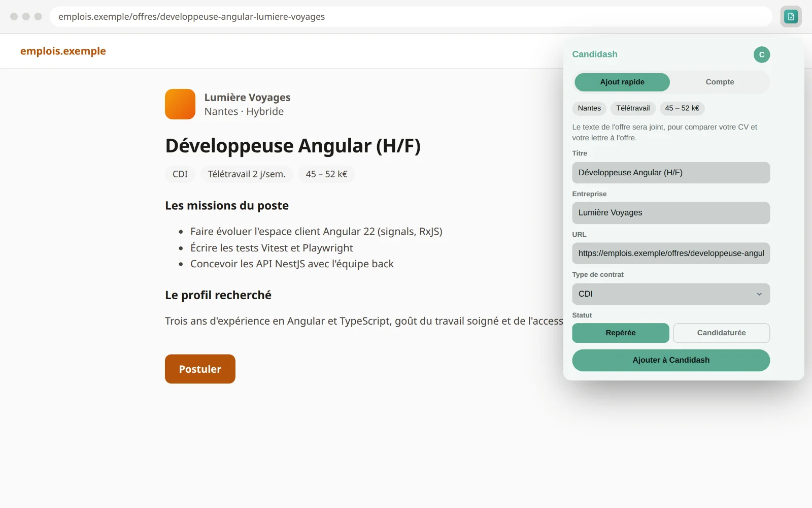Click 'Faire évoluer l'espace client Angular 22' line

[316, 232]
